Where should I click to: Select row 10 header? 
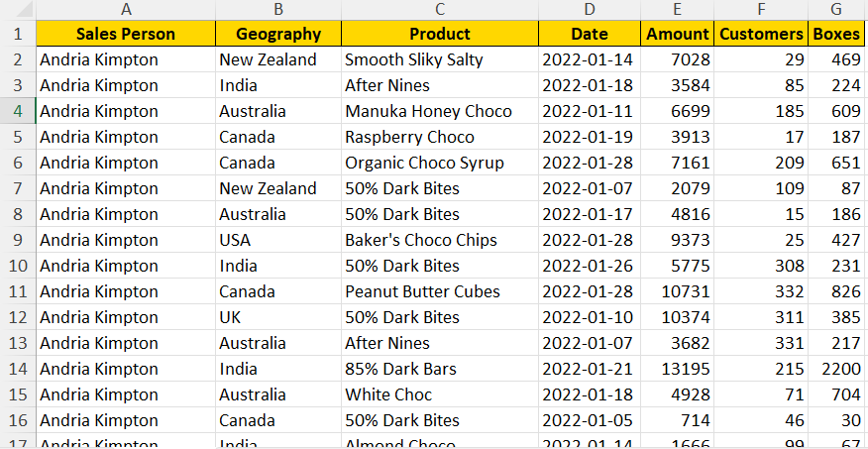tap(18, 266)
